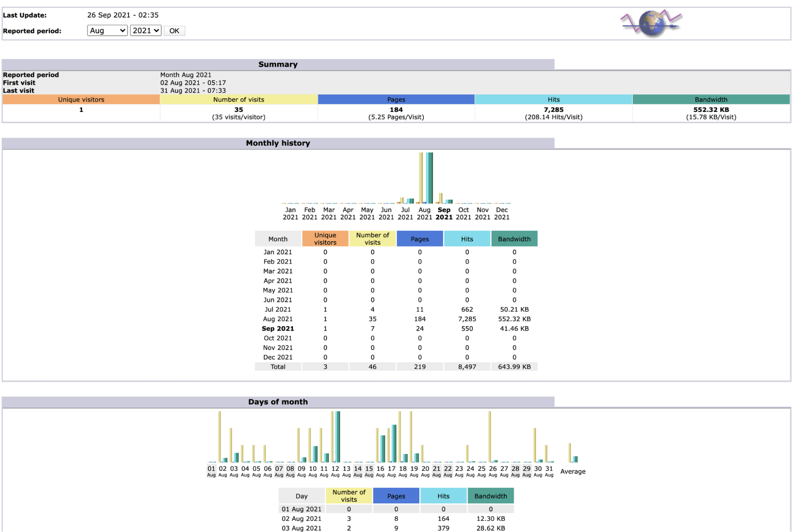Expand the month selector to choose September
796x532 pixels.
[107, 30]
